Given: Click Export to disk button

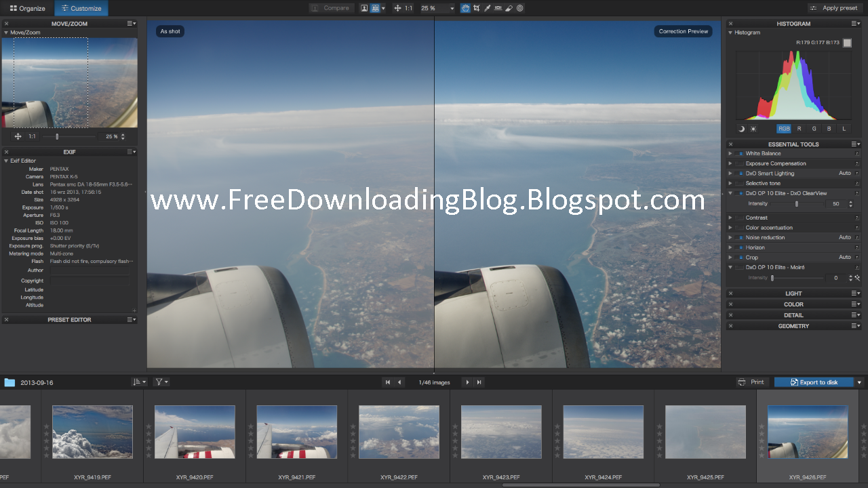Looking at the screenshot, I should [814, 382].
